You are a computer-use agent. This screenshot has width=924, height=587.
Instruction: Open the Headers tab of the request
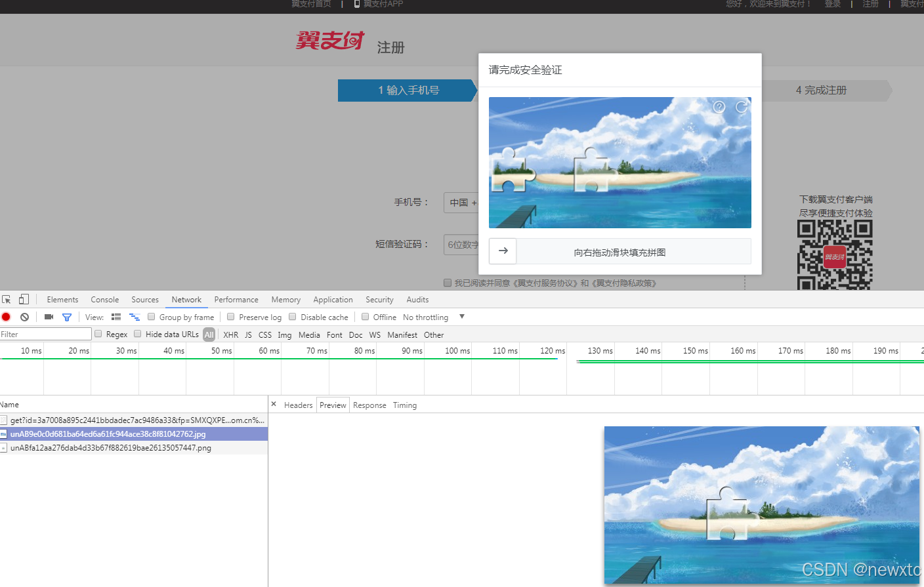[x=298, y=405]
